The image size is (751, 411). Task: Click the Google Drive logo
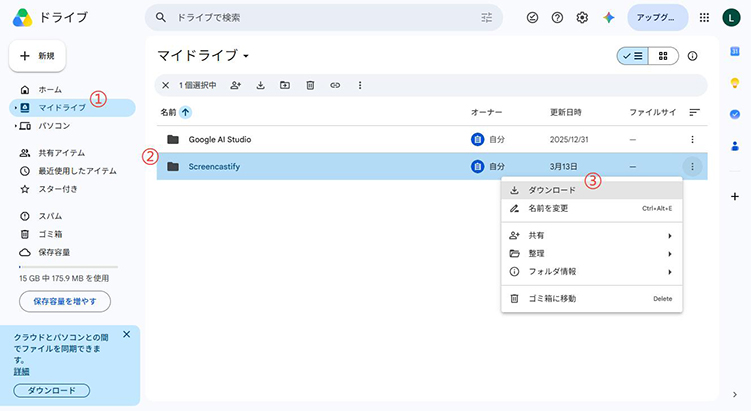coord(23,18)
